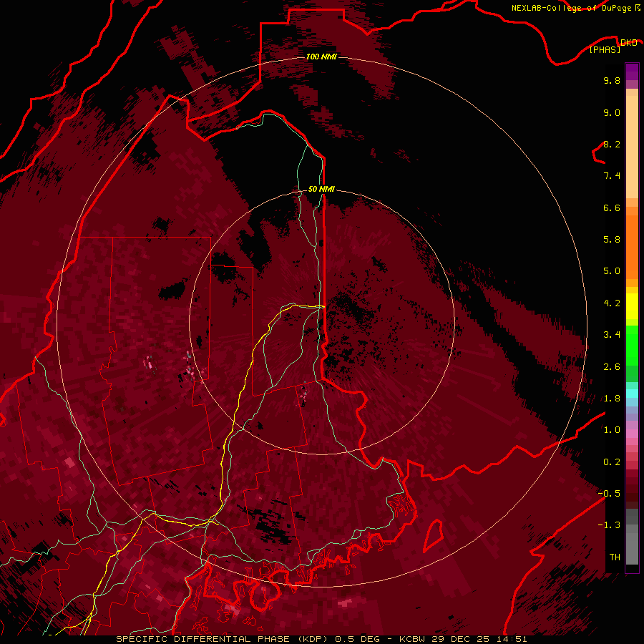Click the [PHAS] units label
Viewport: 644px width, 644px height.
[605, 49]
